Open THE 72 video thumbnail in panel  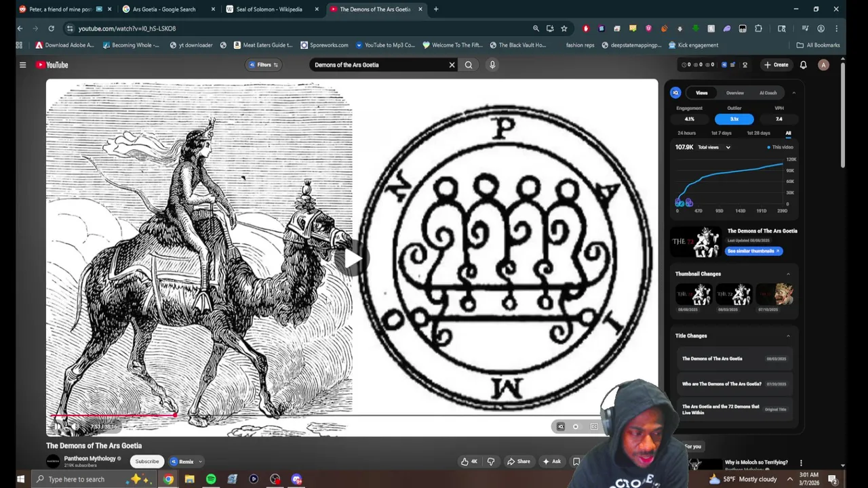pos(696,242)
